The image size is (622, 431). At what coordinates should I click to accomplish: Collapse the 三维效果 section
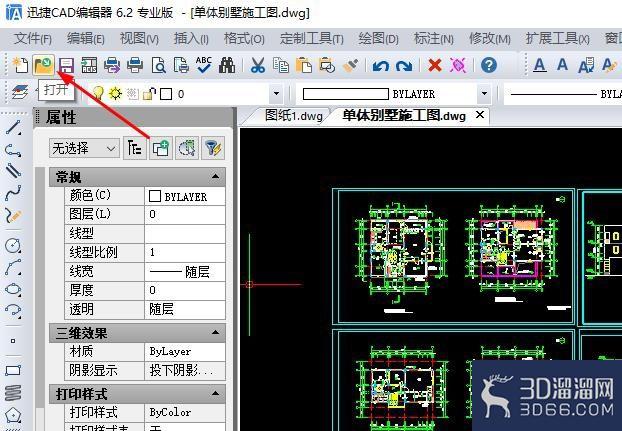coord(215,332)
